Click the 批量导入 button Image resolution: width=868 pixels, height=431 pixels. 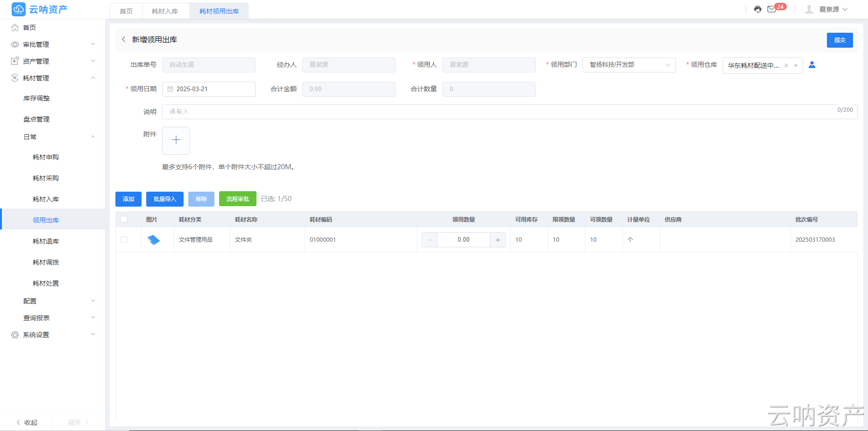165,199
